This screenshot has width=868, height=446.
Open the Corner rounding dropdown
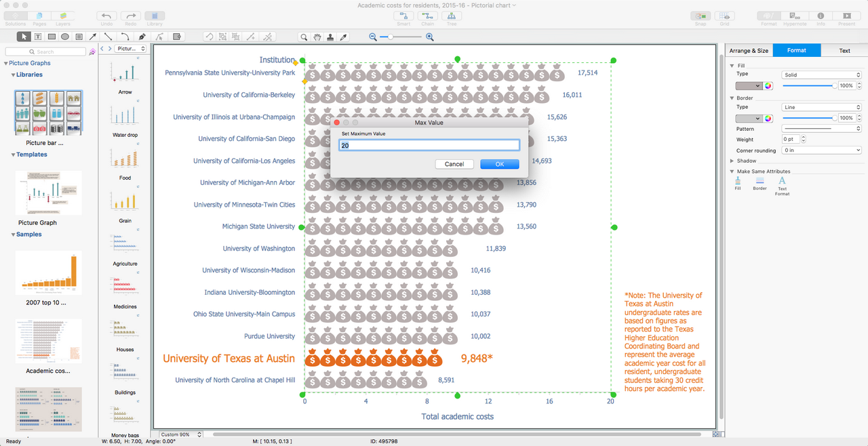(x=821, y=150)
